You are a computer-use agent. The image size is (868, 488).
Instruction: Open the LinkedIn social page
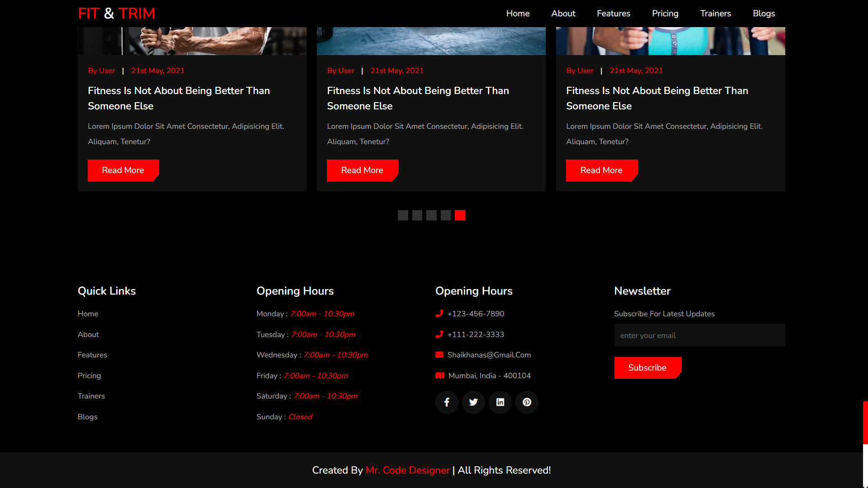click(500, 402)
